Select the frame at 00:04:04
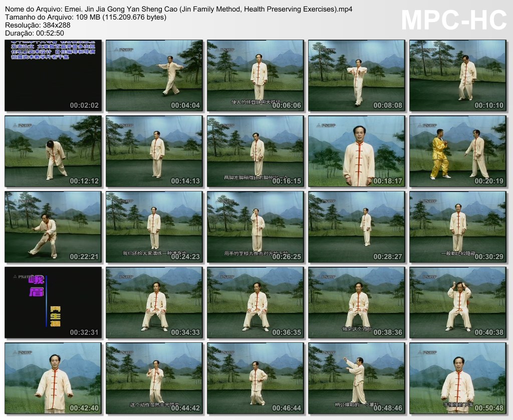 tap(154, 75)
